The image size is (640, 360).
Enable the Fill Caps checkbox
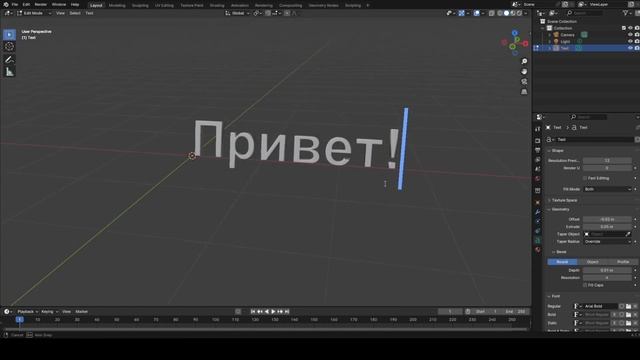coord(585,285)
